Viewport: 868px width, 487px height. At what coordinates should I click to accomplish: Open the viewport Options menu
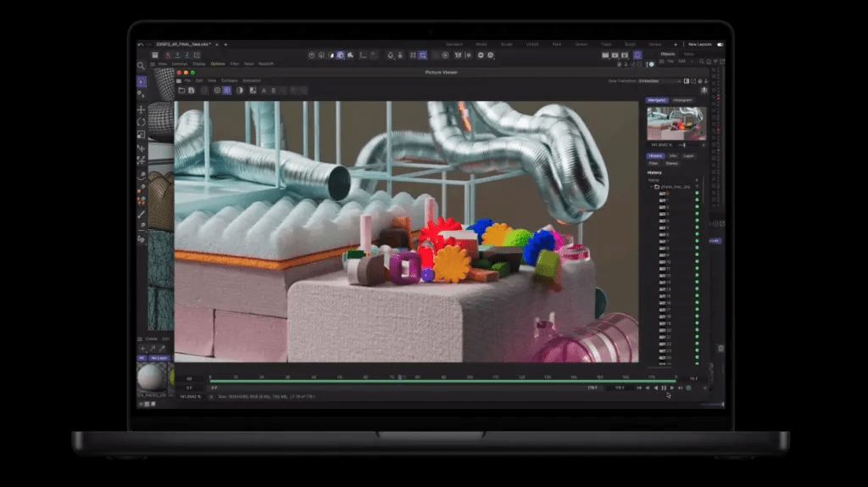click(x=218, y=64)
